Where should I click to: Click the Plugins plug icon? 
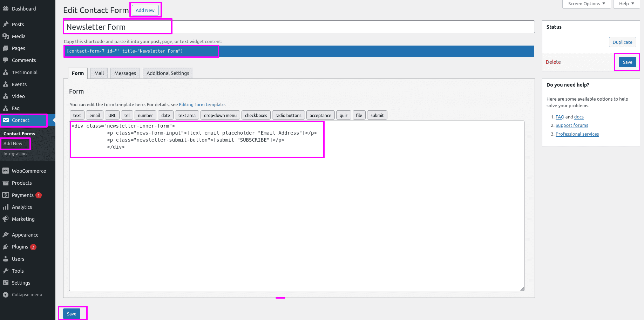[6, 246]
